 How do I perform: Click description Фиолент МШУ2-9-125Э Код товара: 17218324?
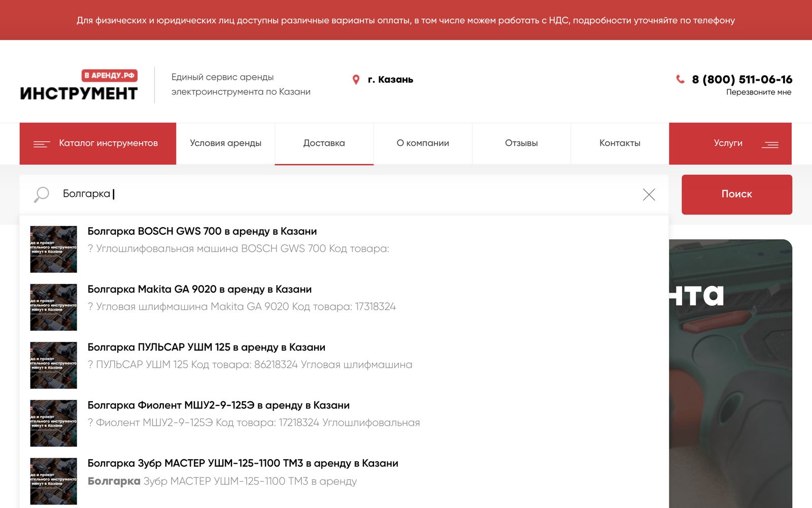[x=254, y=422]
